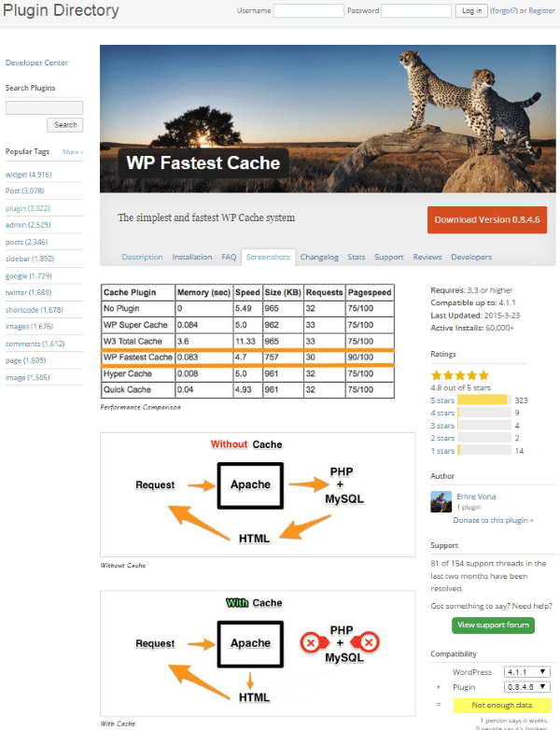Focus the Username input field
Screen dimensions: 560x730
click(309, 10)
